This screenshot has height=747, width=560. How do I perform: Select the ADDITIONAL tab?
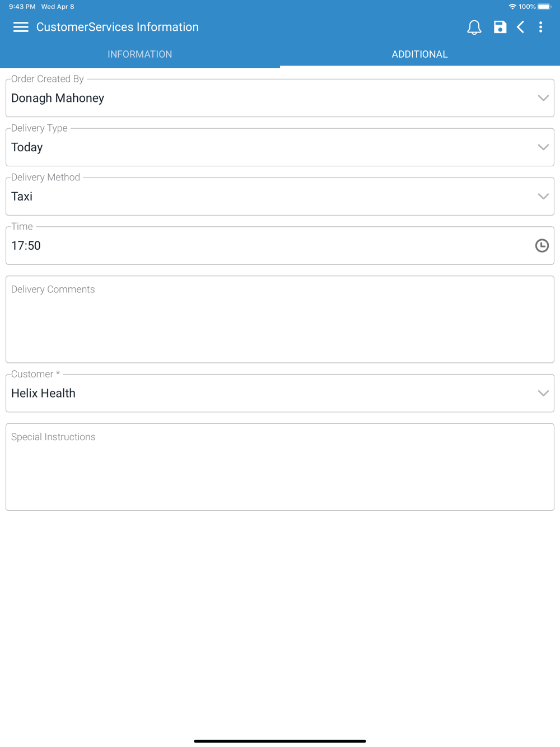pyautogui.click(x=419, y=54)
